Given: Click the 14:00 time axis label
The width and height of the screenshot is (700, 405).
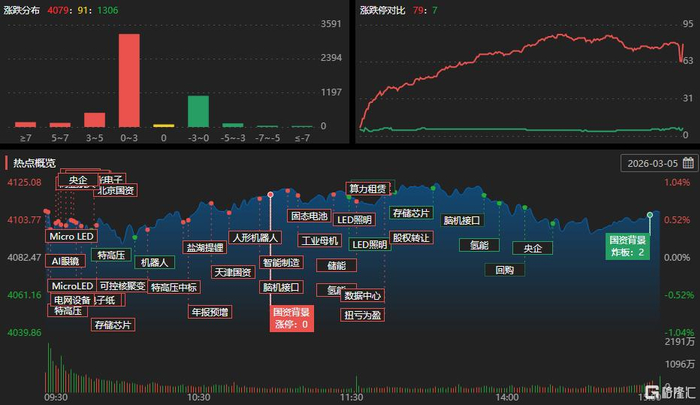Looking at the screenshot, I should point(507,397).
